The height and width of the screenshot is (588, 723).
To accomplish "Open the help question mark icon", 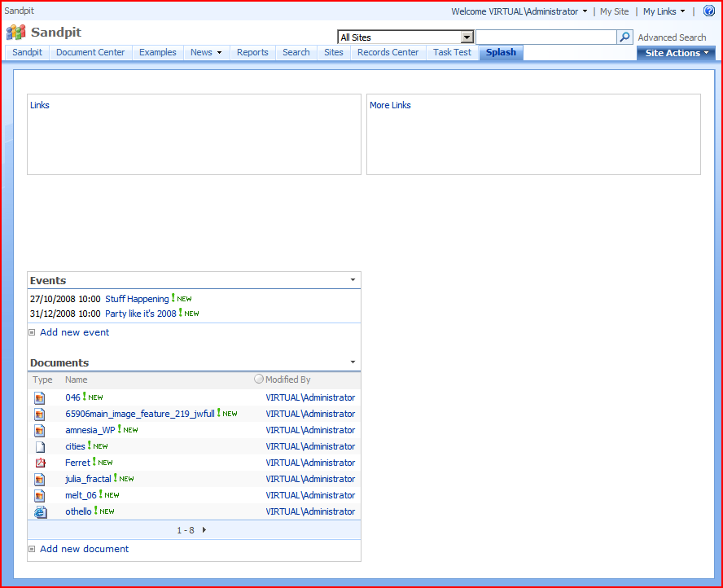I will (x=708, y=11).
